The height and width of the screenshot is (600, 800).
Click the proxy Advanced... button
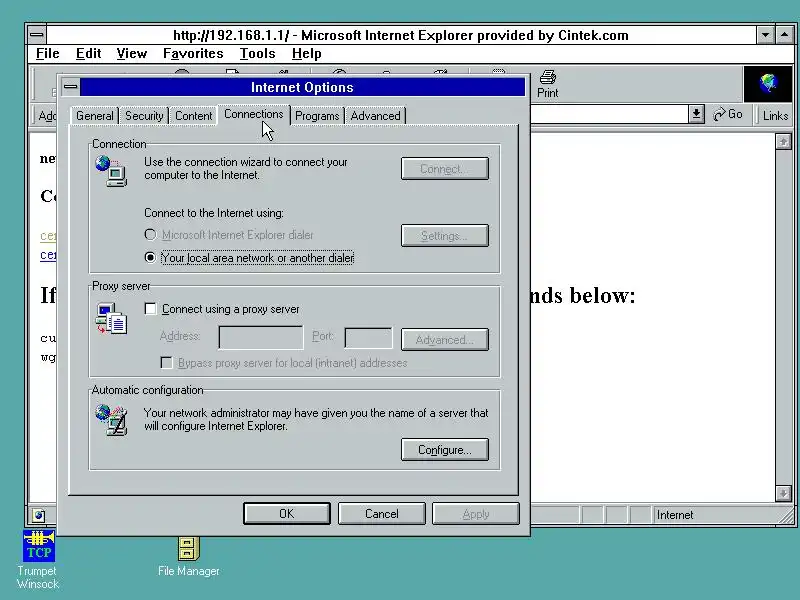click(445, 340)
